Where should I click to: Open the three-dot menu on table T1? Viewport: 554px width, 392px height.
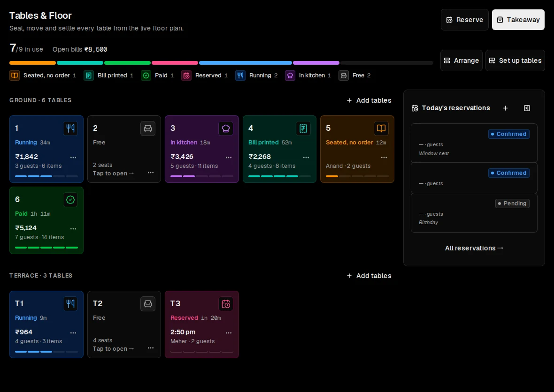tap(73, 333)
